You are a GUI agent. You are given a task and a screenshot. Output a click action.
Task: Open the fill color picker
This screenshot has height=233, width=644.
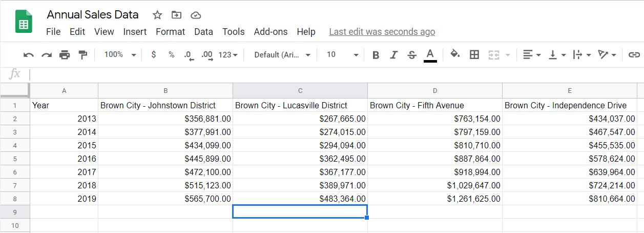coord(455,54)
